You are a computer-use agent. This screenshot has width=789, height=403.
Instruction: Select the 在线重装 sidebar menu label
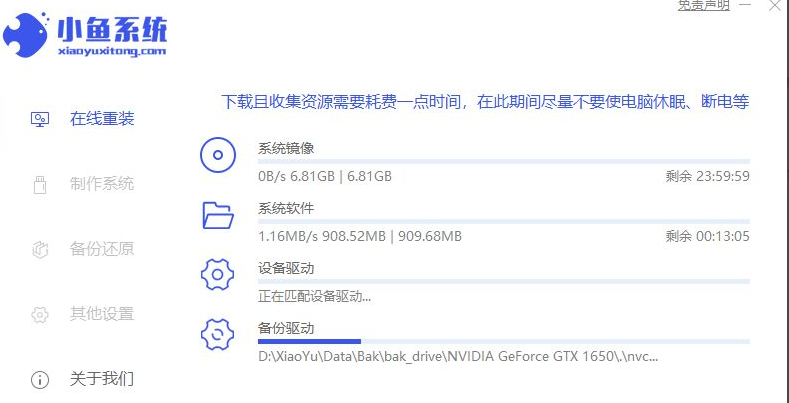(x=102, y=119)
